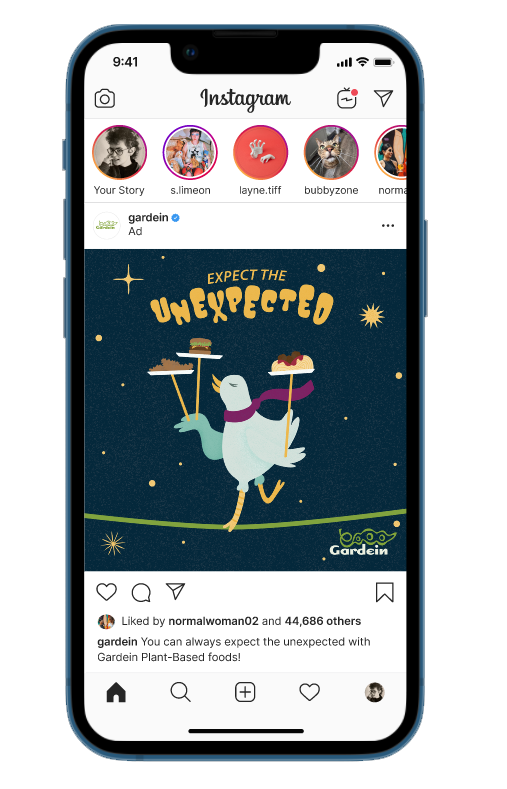
Task: Open the activity heart tab in bottom bar
Action: pos(309,692)
